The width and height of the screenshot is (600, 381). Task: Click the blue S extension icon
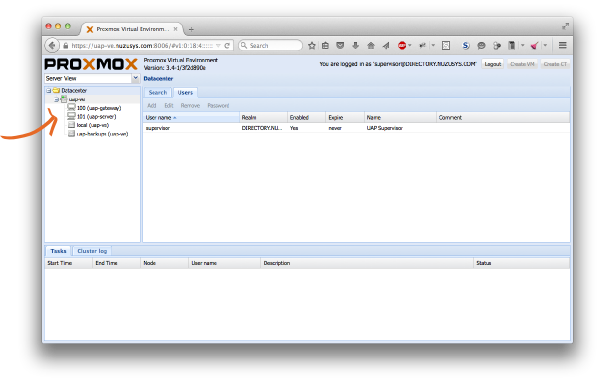pos(466,46)
